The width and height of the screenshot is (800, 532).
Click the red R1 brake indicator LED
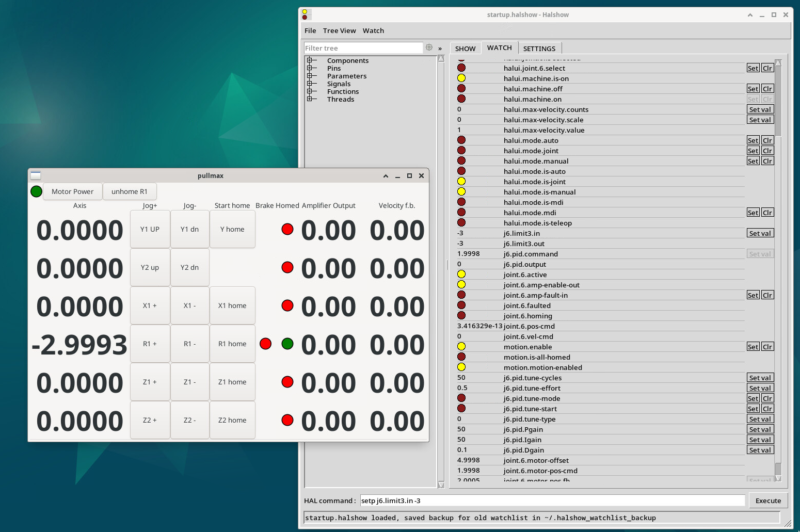point(266,344)
